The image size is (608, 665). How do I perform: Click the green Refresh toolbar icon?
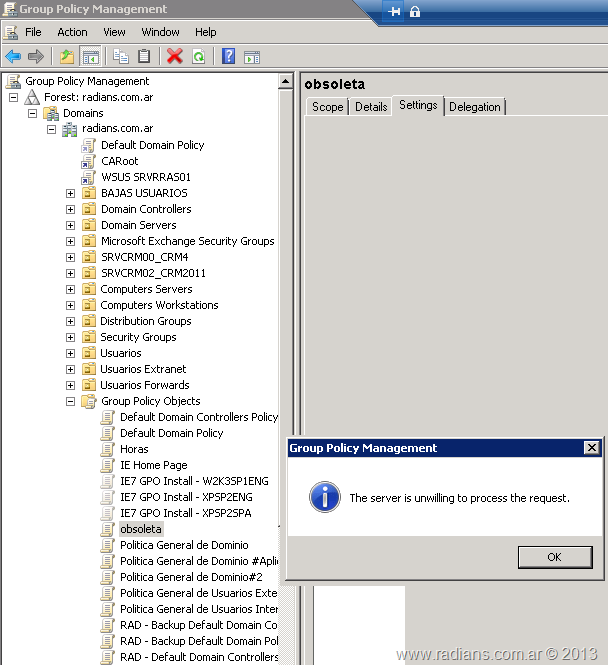pos(198,56)
